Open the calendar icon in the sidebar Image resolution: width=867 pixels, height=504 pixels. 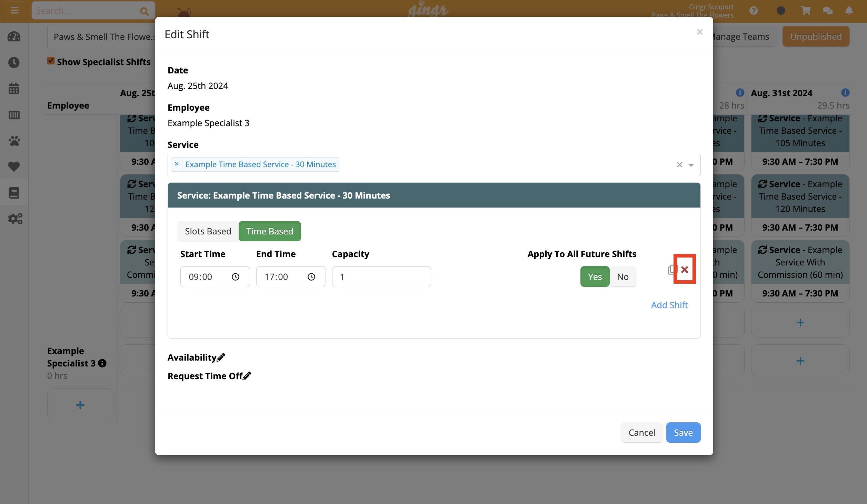tap(14, 88)
